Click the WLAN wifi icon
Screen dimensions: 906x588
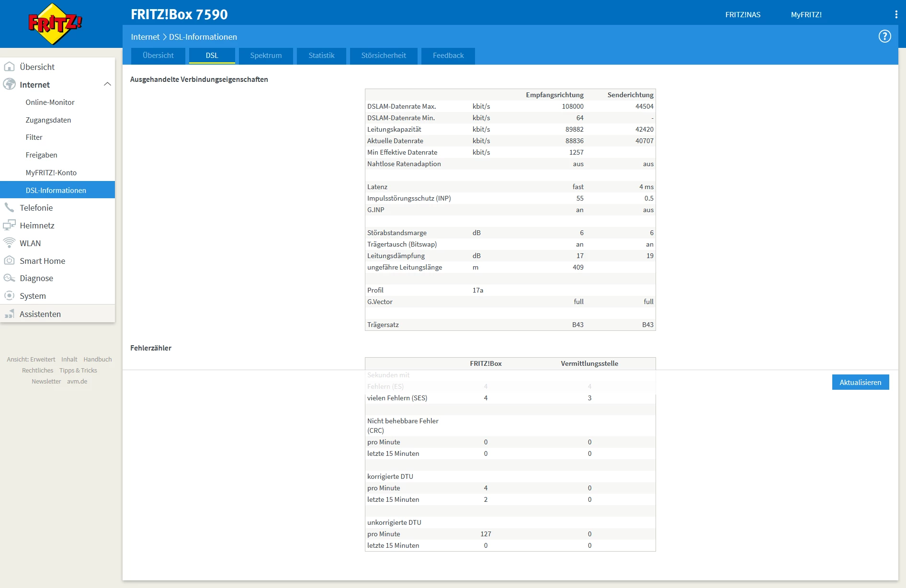[9, 243]
